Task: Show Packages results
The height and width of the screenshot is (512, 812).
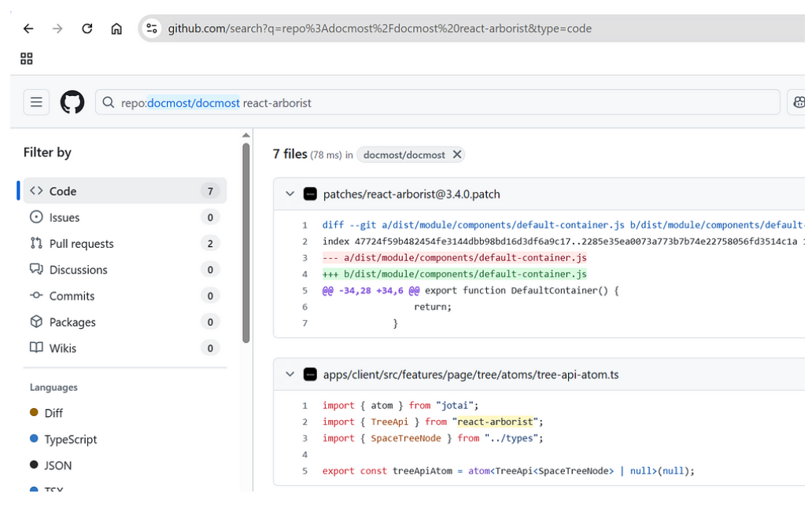Action: pyautogui.click(x=125, y=322)
